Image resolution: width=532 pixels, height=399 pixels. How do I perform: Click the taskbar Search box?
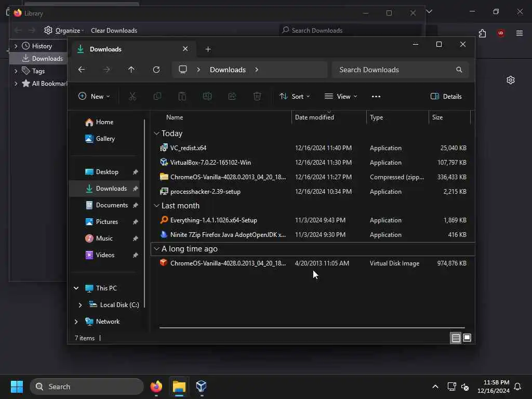click(x=87, y=387)
